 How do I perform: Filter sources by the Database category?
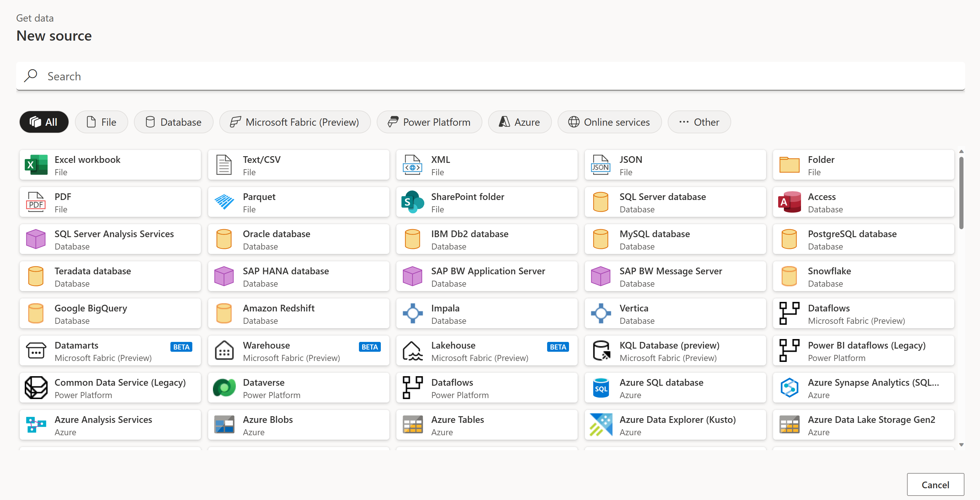[x=174, y=122]
